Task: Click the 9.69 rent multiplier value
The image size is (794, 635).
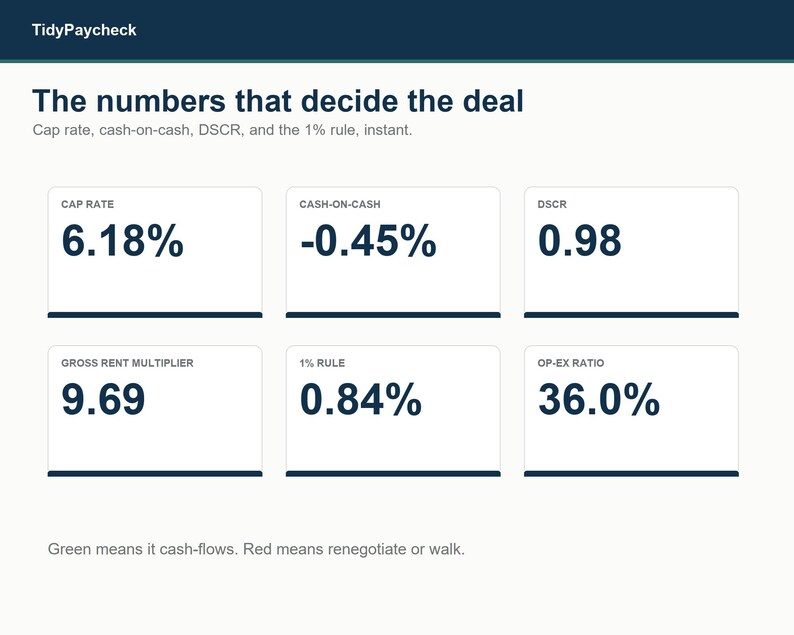Action: pyautogui.click(x=103, y=400)
